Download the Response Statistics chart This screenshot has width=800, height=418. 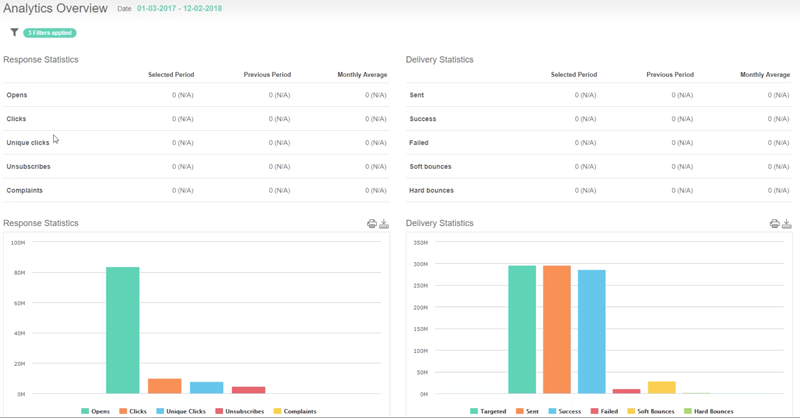384,224
